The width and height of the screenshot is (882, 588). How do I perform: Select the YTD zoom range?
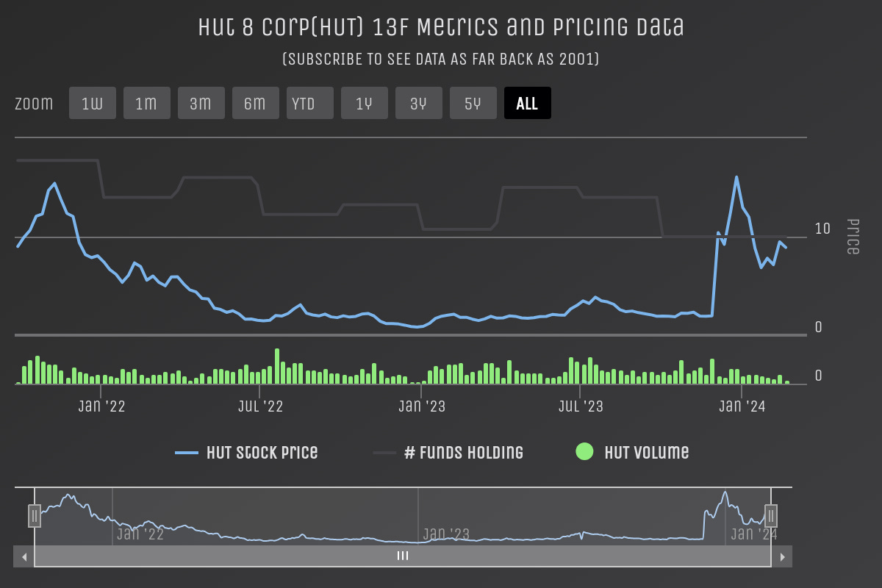tap(310, 103)
